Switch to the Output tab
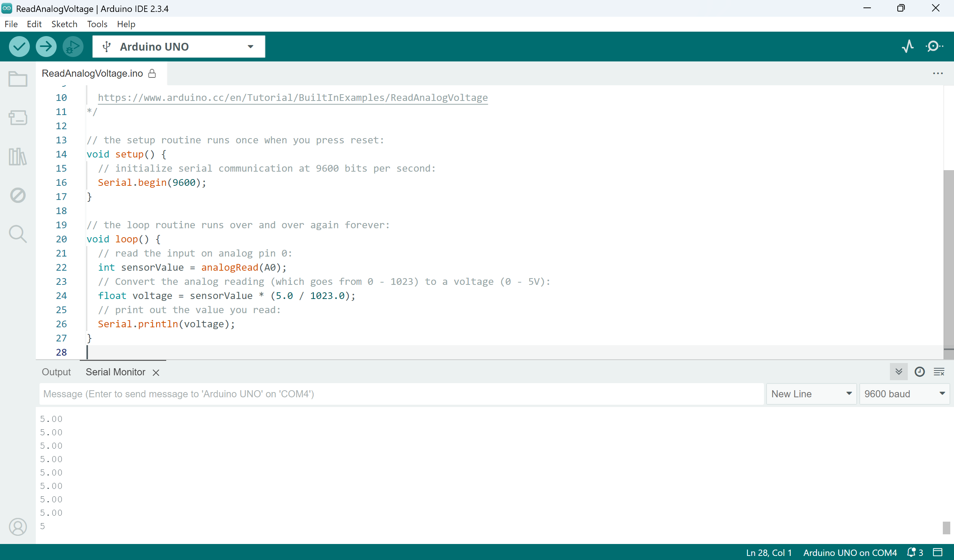 56,372
